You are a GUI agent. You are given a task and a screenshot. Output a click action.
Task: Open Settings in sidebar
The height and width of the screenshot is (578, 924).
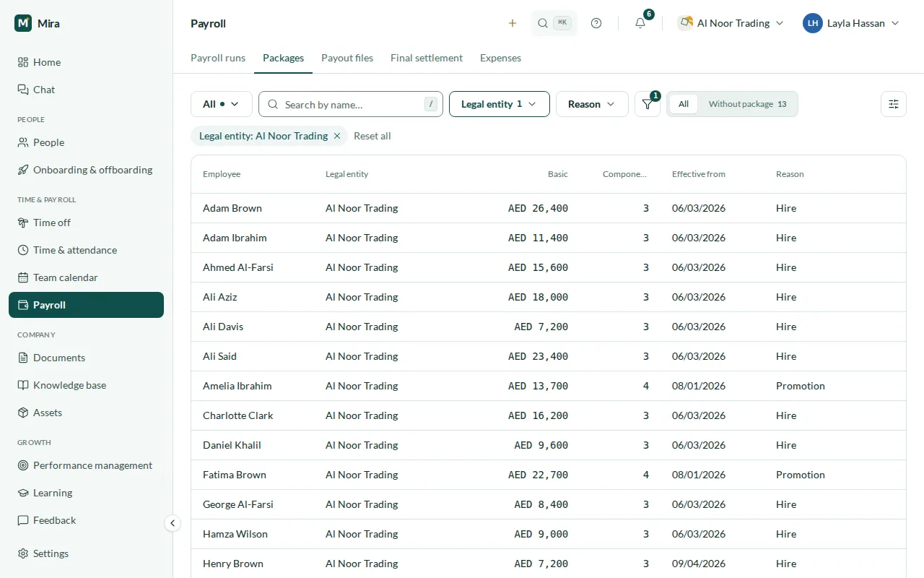[x=86, y=553]
